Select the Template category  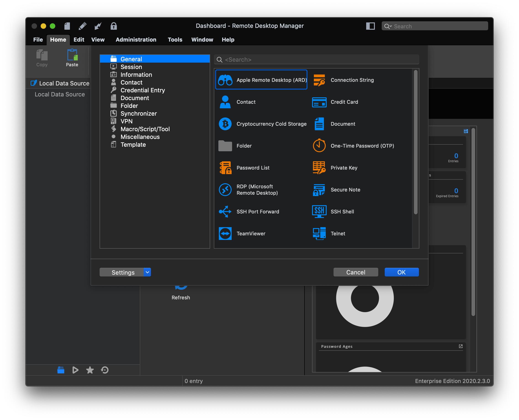[155, 144]
